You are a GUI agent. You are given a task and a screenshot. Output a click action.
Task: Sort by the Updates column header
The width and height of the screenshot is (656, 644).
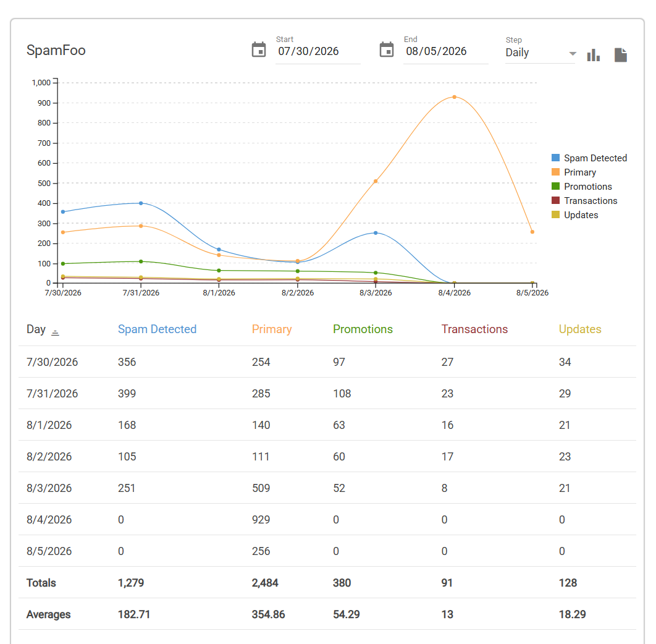pyautogui.click(x=580, y=329)
